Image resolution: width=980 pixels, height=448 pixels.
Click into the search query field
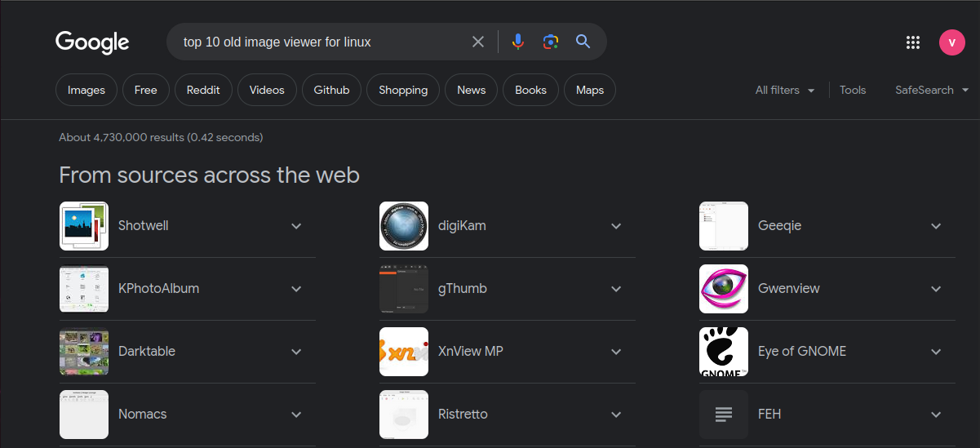pyautogui.click(x=322, y=42)
